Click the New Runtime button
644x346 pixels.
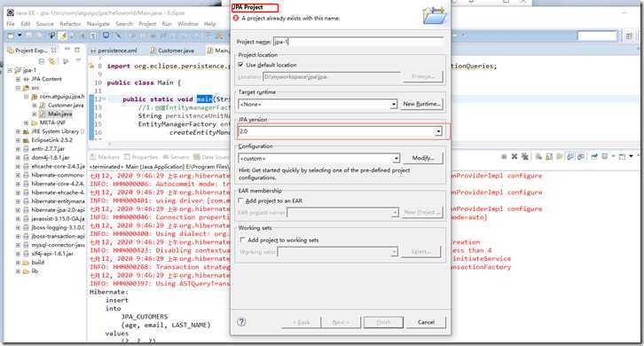point(422,104)
